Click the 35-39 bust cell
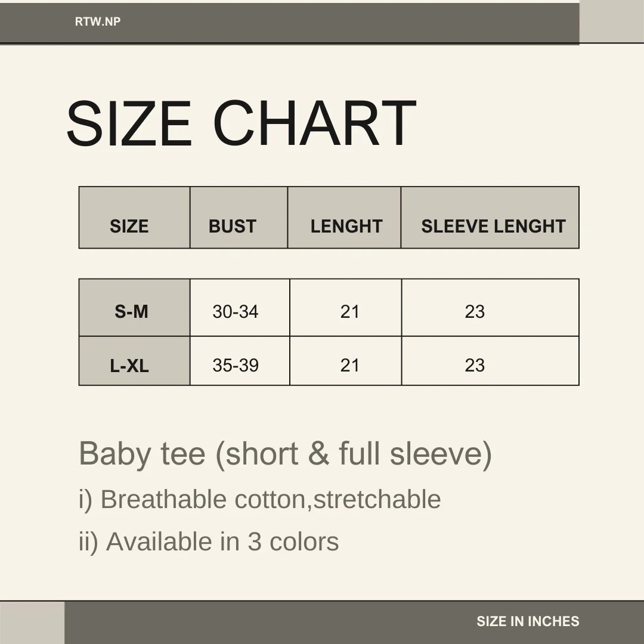The image size is (644, 644). [235, 365]
